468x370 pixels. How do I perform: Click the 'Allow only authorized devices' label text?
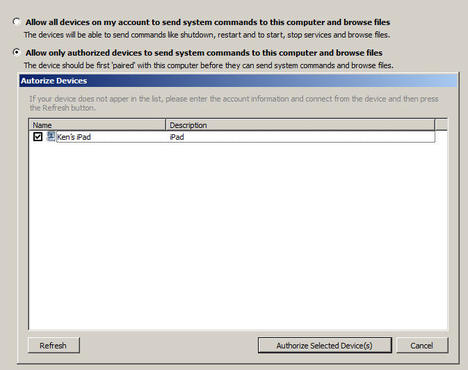point(204,53)
